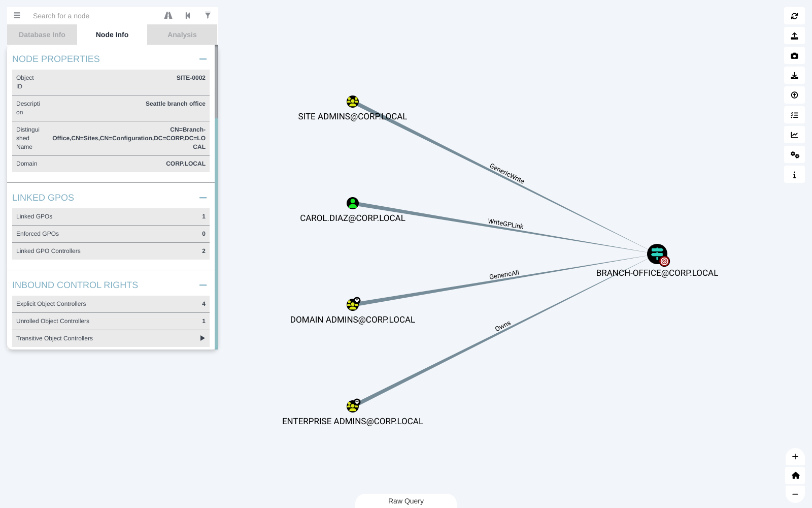Click Enforced GPOs row
Viewport: 812px width, 508px height.
click(111, 234)
